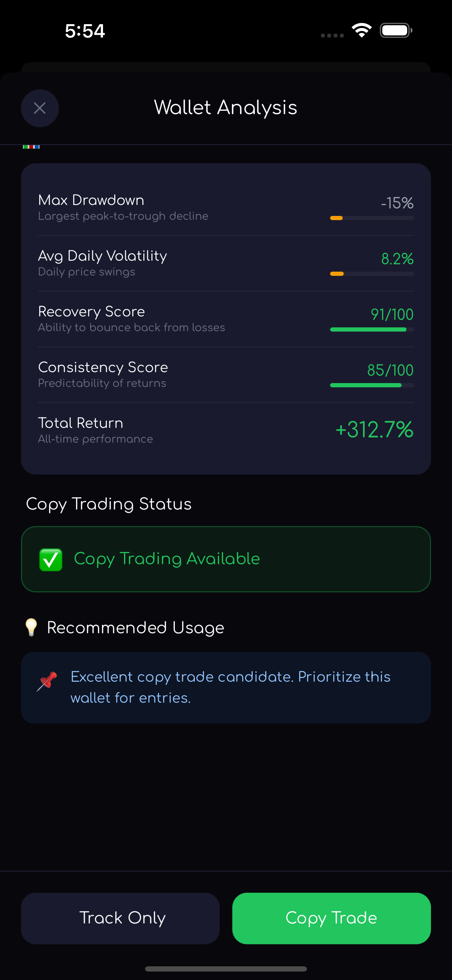
Task: Tap the Recovery Score row label
Action: click(x=92, y=312)
